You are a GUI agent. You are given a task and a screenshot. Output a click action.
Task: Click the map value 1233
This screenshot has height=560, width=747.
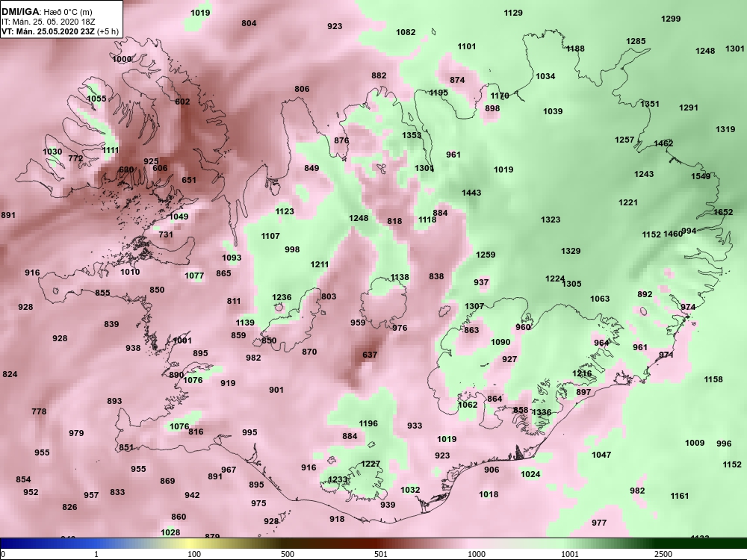(x=338, y=479)
